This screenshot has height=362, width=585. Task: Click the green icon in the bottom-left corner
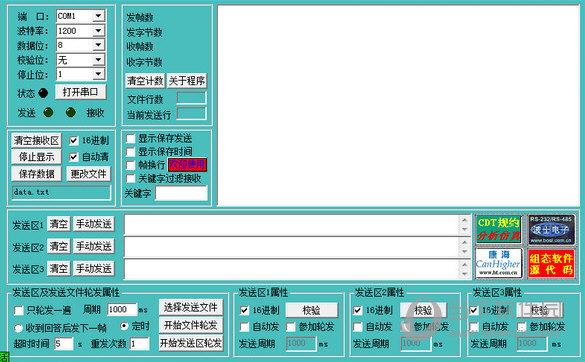pos(4,357)
